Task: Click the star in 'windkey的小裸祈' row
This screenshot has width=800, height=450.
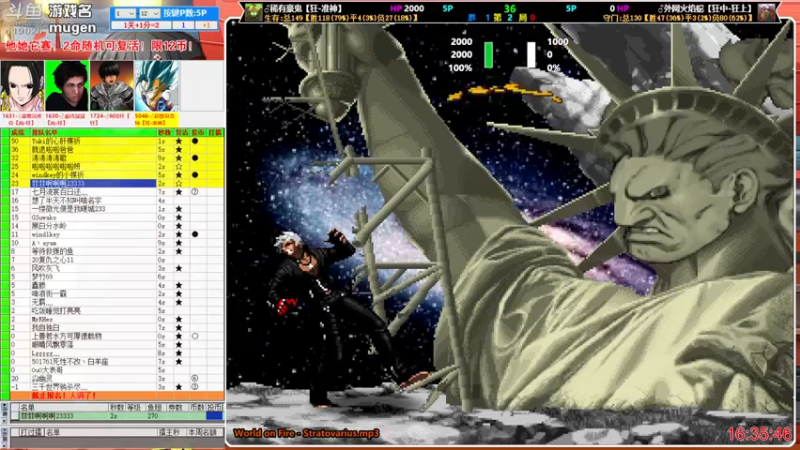Action: coord(179,175)
